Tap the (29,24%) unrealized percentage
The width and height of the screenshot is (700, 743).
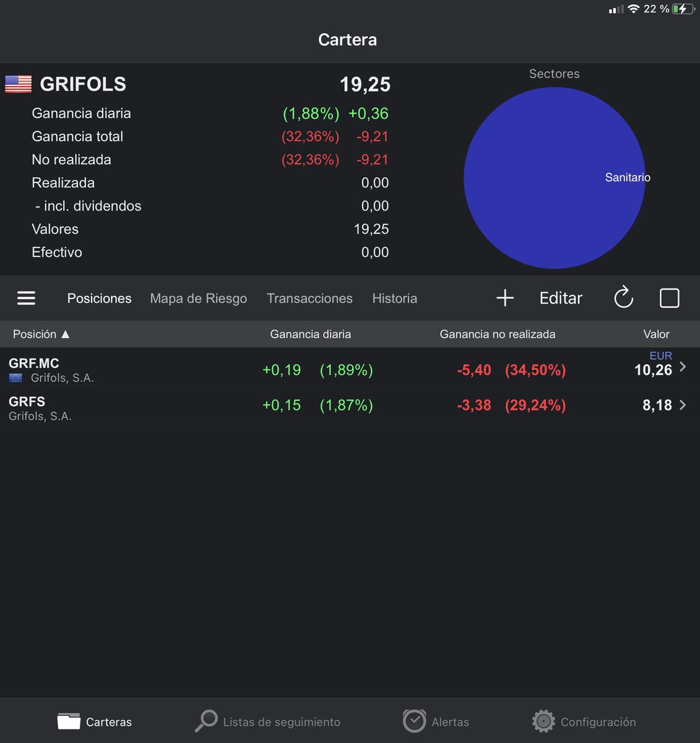tap(535, 405)
